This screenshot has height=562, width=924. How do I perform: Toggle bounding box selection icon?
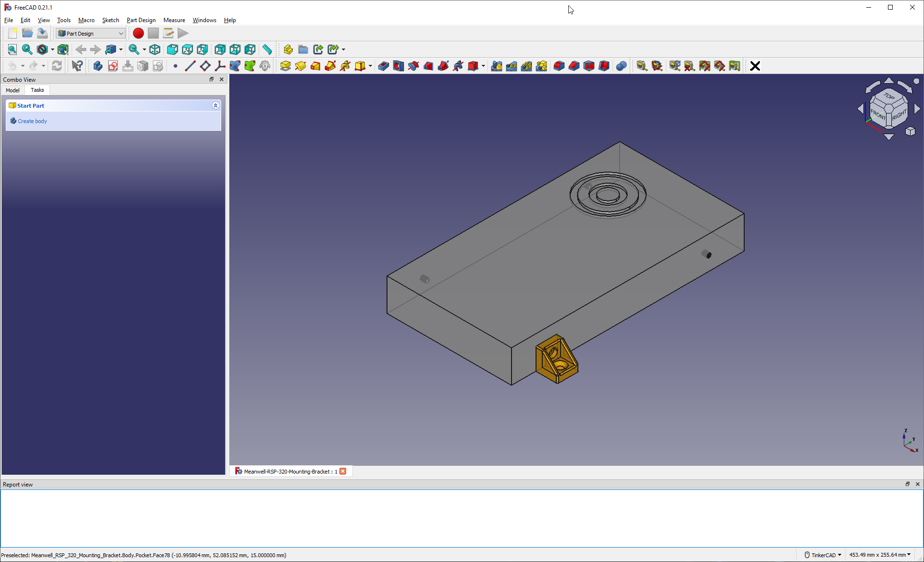63,50
